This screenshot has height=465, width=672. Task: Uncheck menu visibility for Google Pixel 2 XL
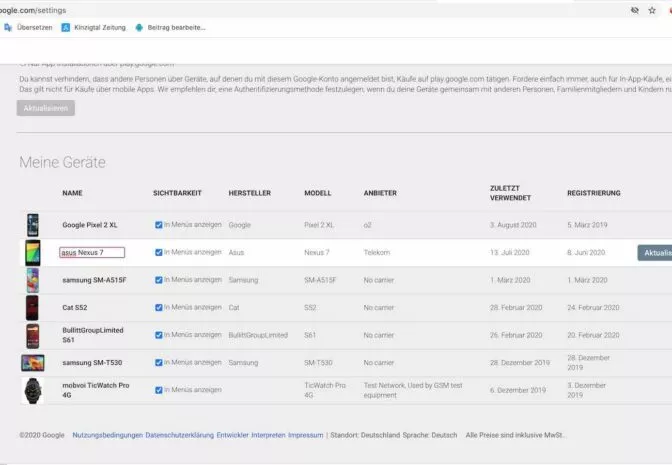point(159,225)
